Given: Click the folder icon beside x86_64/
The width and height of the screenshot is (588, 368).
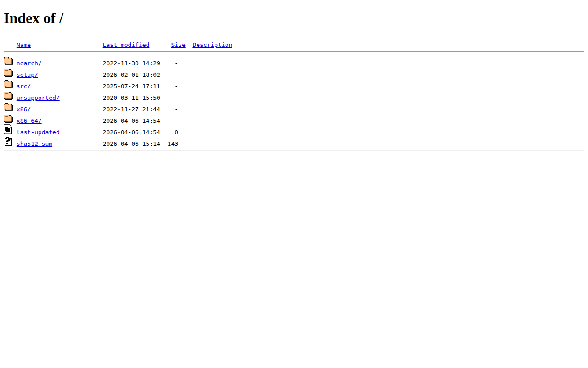Looking at the screenshot, I should click(x=8, y=119).
